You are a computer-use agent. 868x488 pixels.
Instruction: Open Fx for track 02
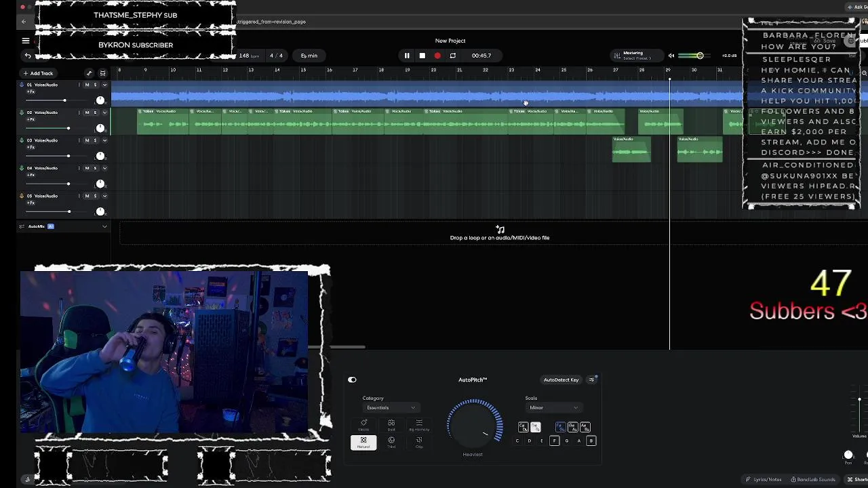(31, 119)
